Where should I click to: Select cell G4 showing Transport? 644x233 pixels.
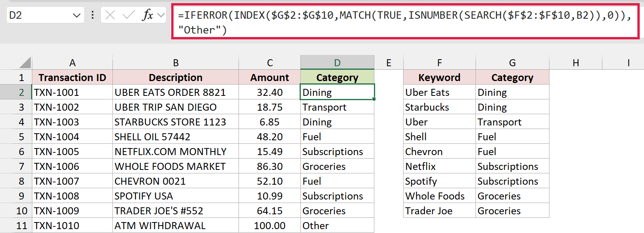pyautogui.click(x=512, y=122)
